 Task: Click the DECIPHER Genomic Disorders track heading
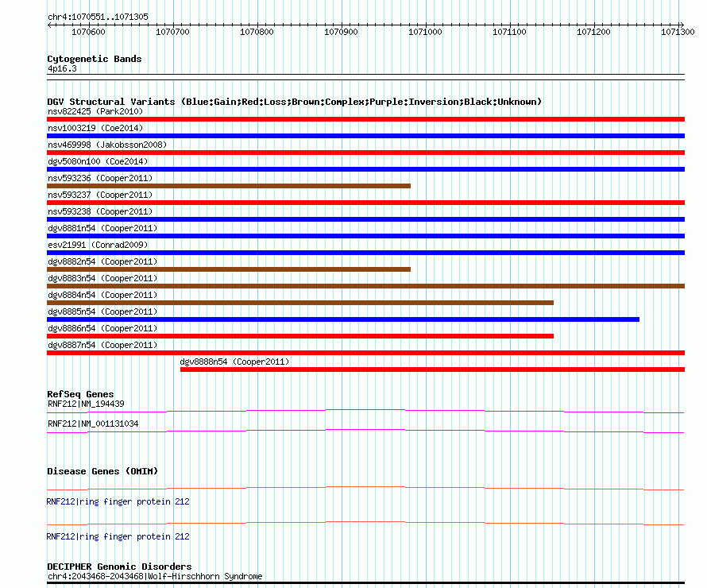point(119,567)
